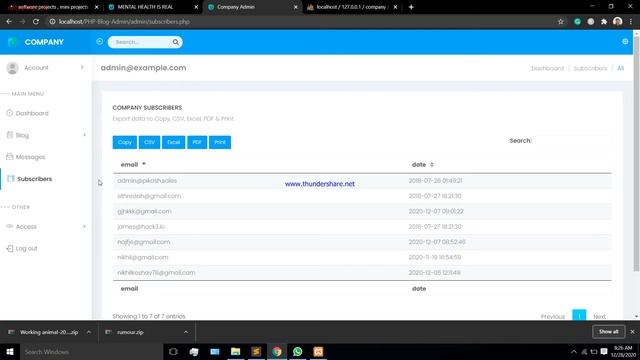This screenshot has width=640, height=360.
Task: Open rumour.zip download options arrow
Action: point(186,332)
